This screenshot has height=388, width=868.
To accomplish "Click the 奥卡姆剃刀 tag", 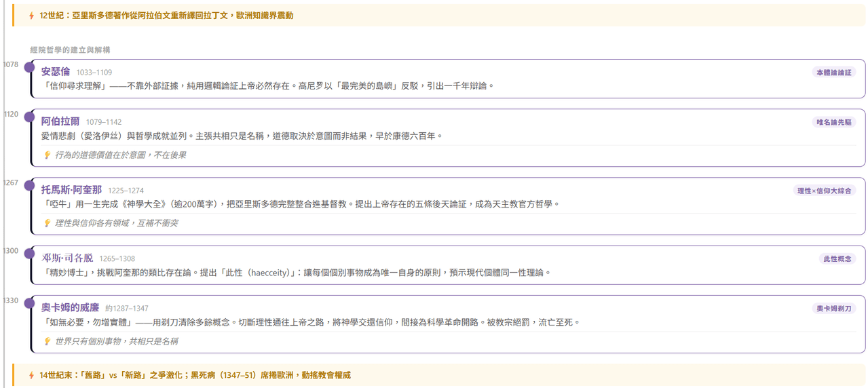I will click(x=833, y=309).
